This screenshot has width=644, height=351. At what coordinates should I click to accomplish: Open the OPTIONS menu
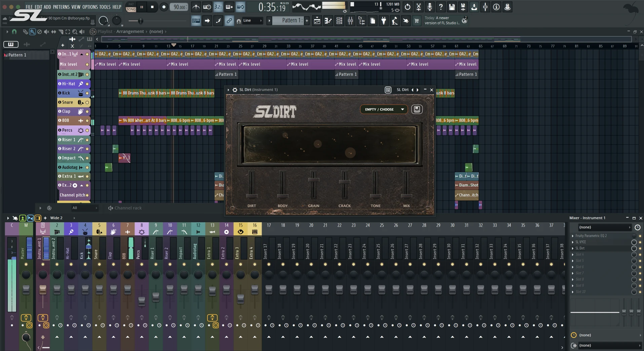coord(90,7)
